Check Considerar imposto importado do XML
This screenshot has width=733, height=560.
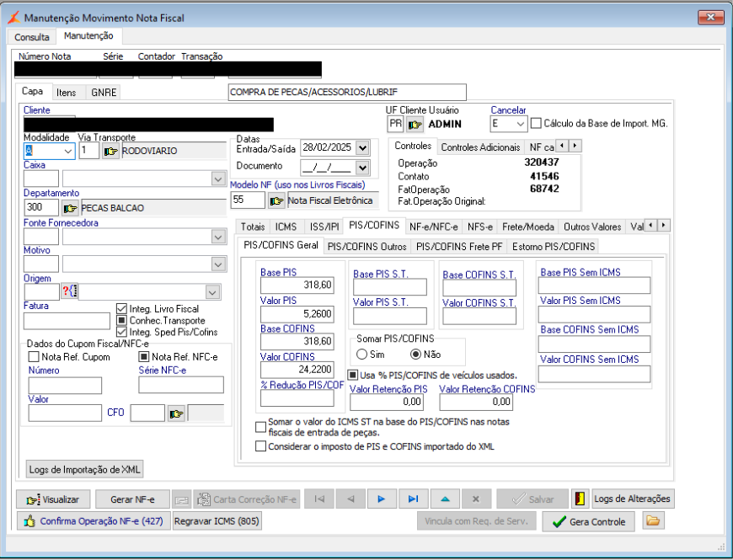pos(260,446)
